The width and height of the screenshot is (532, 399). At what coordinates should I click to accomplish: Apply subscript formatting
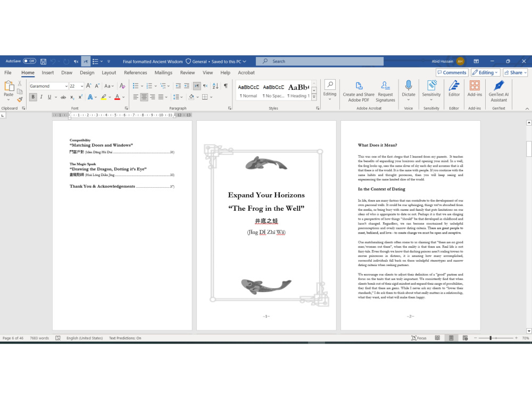point(72,97)
